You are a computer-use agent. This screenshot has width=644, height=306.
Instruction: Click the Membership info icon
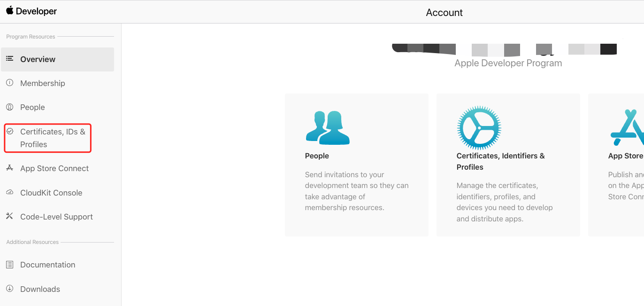click(9, 83)
